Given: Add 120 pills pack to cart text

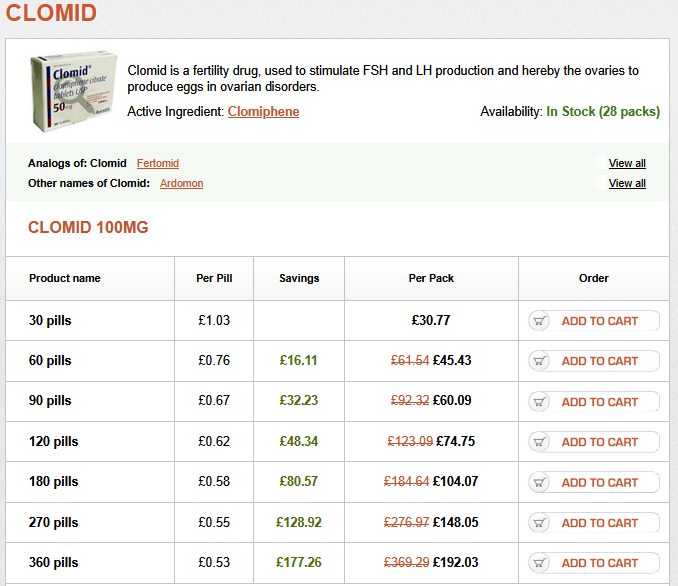Looking at the screenshot, I should pos(600,442).
